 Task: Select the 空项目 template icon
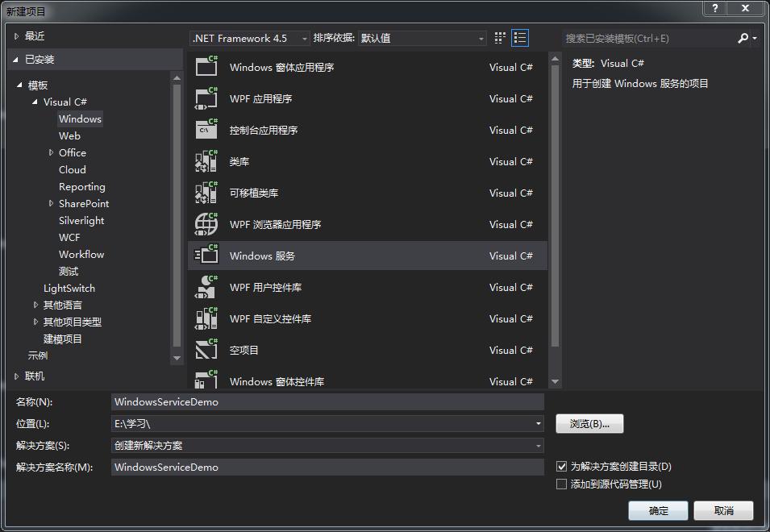coord(206,350)
